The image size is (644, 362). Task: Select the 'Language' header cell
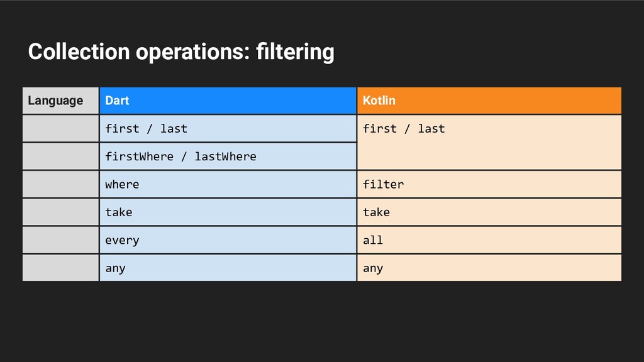(x=60, y=101)
